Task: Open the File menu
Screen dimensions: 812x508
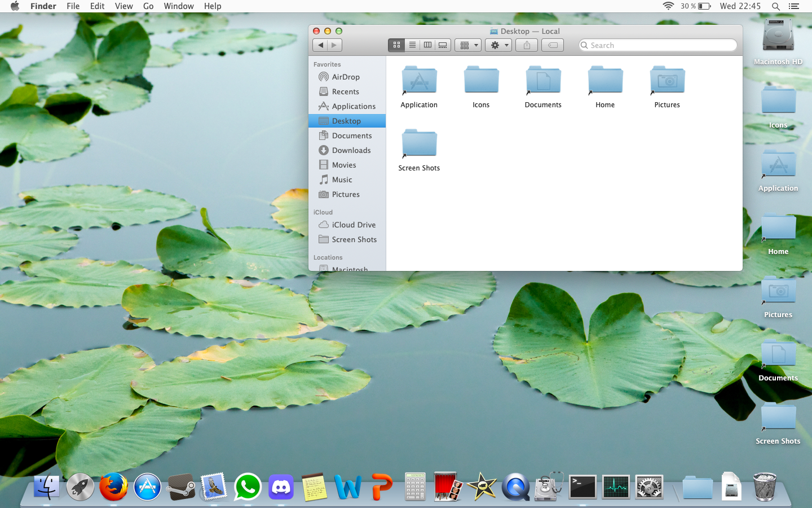Action: coord(73,6)
